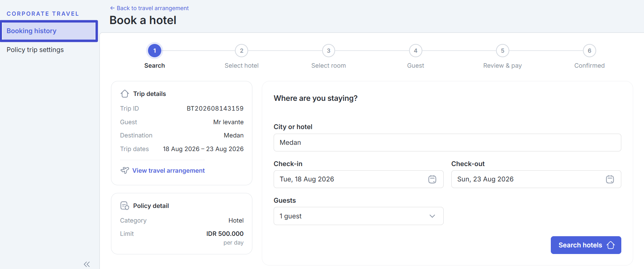Image resolution: width=644 pixels, height=269 pixels.
Task: Open the 1 guest combo box
Action: (x=358, y=216)
